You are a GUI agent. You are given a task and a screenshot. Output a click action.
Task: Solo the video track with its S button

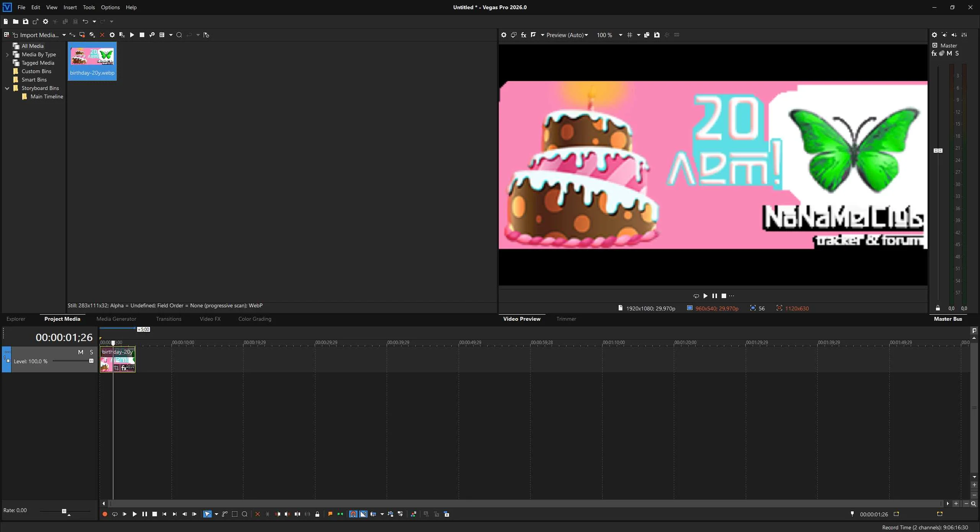91,352
